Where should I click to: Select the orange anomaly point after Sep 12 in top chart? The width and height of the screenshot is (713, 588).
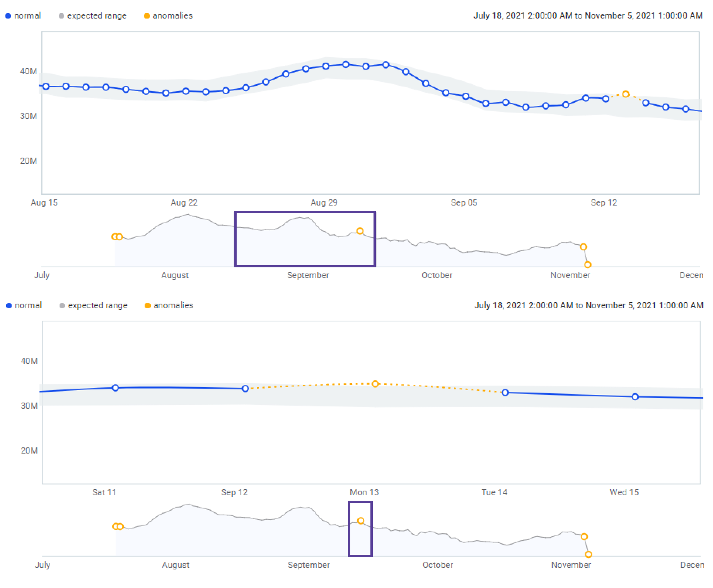point(626,94)
